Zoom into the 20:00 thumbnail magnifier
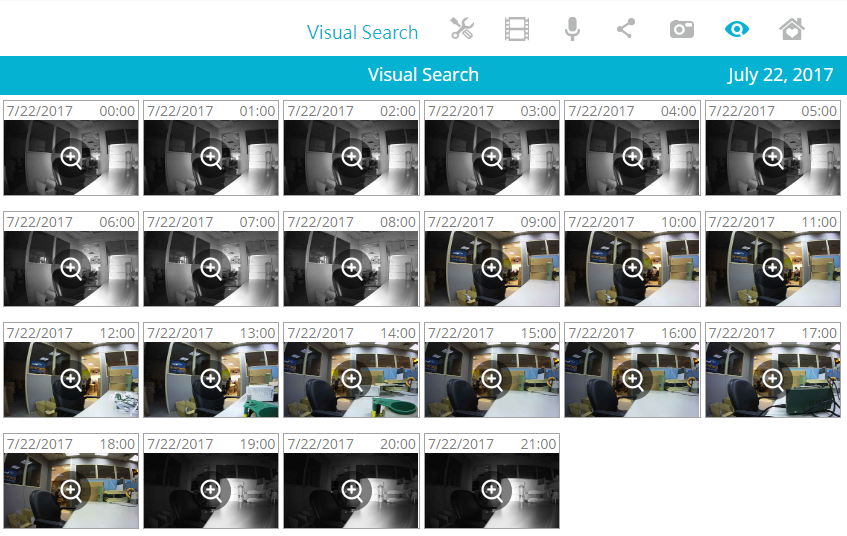 (352, 491)
